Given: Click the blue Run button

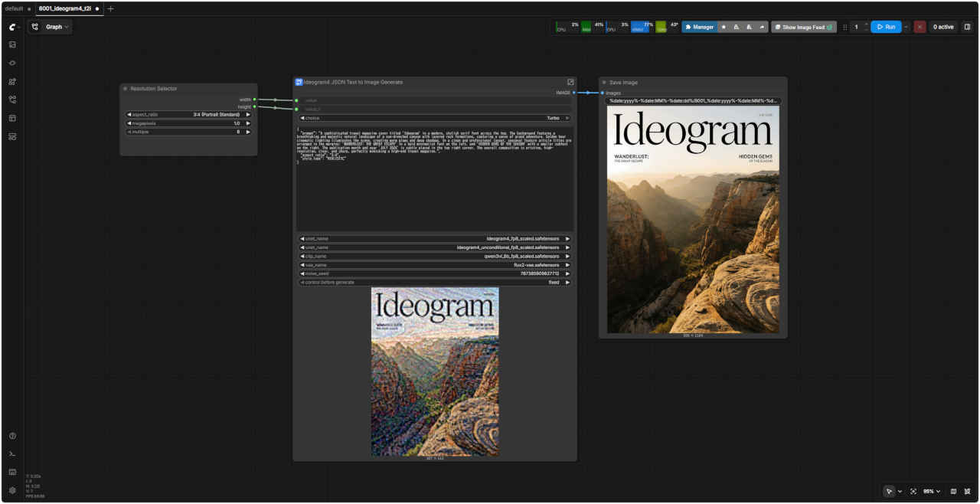Looking at the screenshot, I should [886, 27].
